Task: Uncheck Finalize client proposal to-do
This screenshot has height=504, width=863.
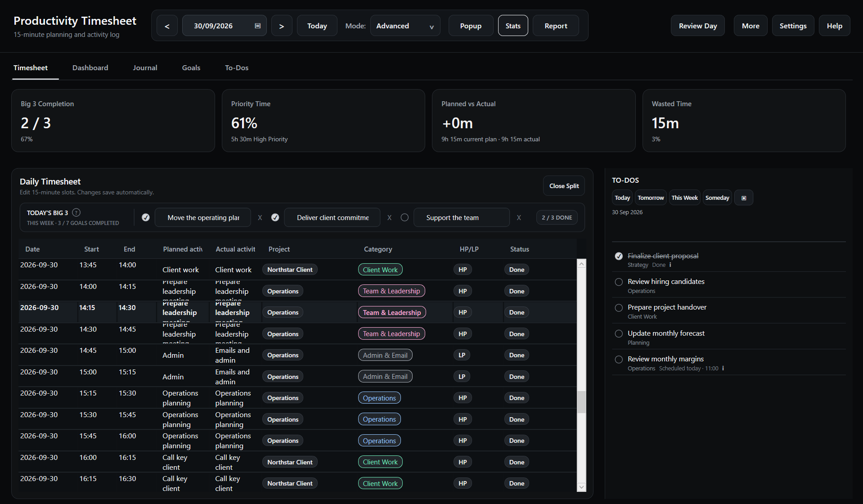Action: coord(619,256)
